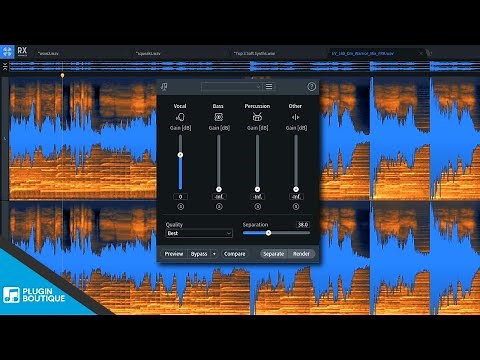
Task: Click the Vocal gain value field
Action: click(180, 197)
